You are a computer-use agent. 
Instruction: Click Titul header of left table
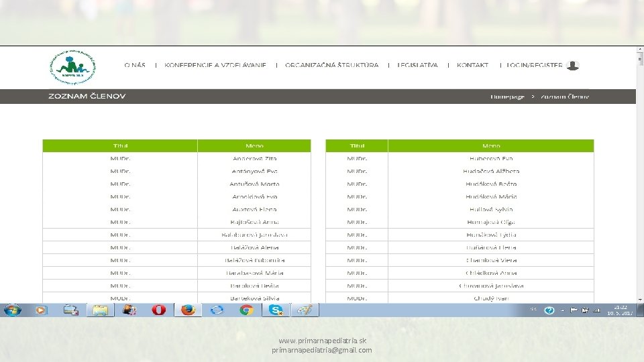coord(120,145)
